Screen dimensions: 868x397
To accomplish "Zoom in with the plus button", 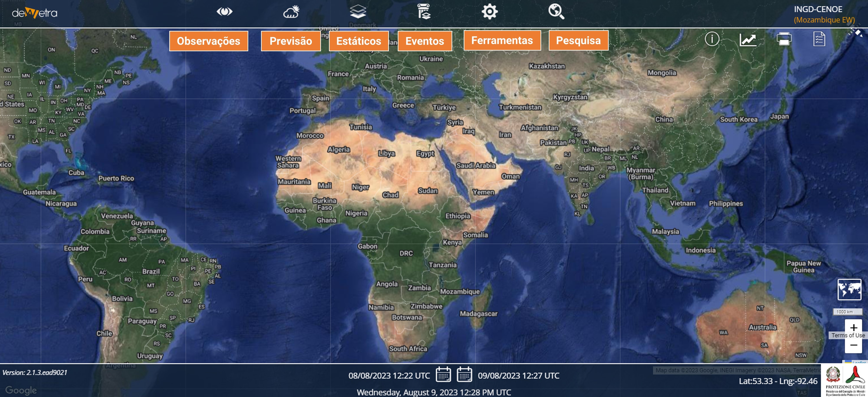I will coord(853,328).
